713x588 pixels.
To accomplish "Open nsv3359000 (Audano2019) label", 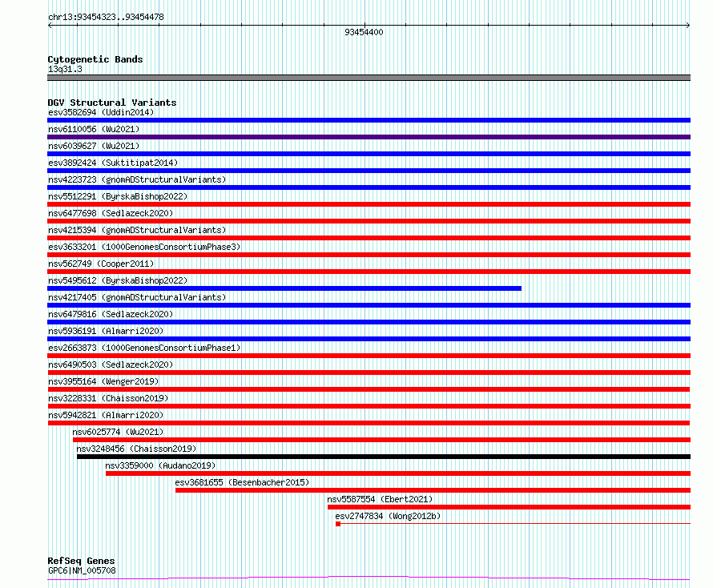I will coord(160,465).
